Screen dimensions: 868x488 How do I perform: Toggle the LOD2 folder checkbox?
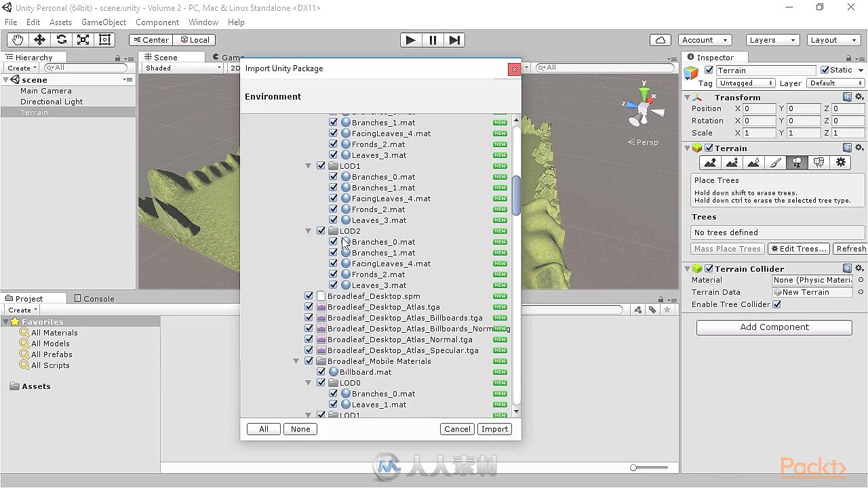click(321, 231)
